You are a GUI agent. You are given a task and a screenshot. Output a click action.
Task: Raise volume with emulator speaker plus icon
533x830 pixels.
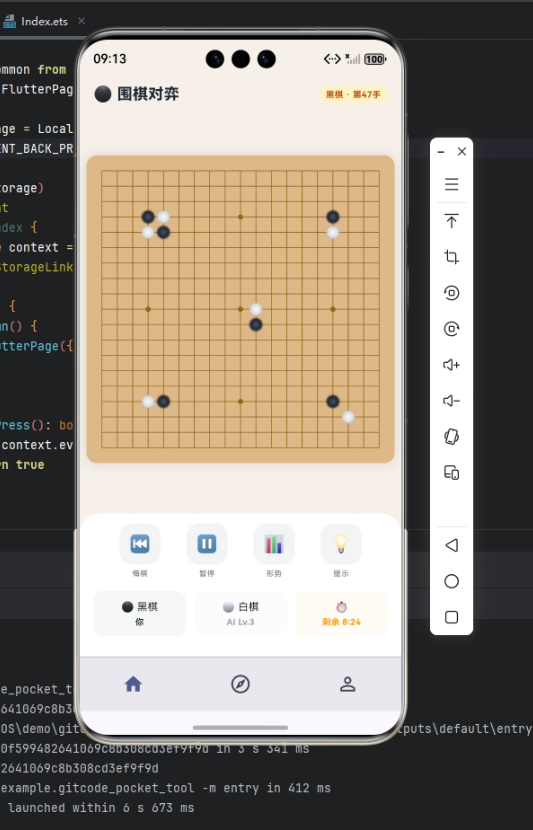451,365
